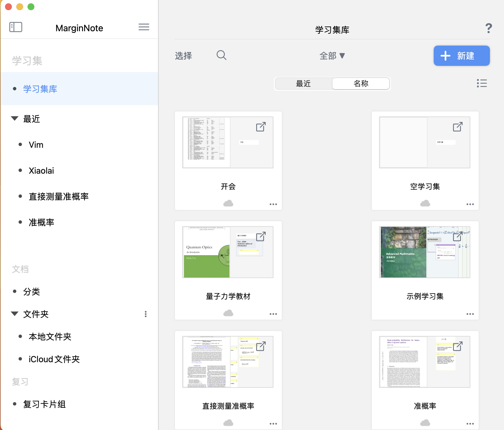Screen dimensions: 504x430
Task: Open 示例学习集 in new window icon
Action: pyautogui.click(x=458, y=236)
